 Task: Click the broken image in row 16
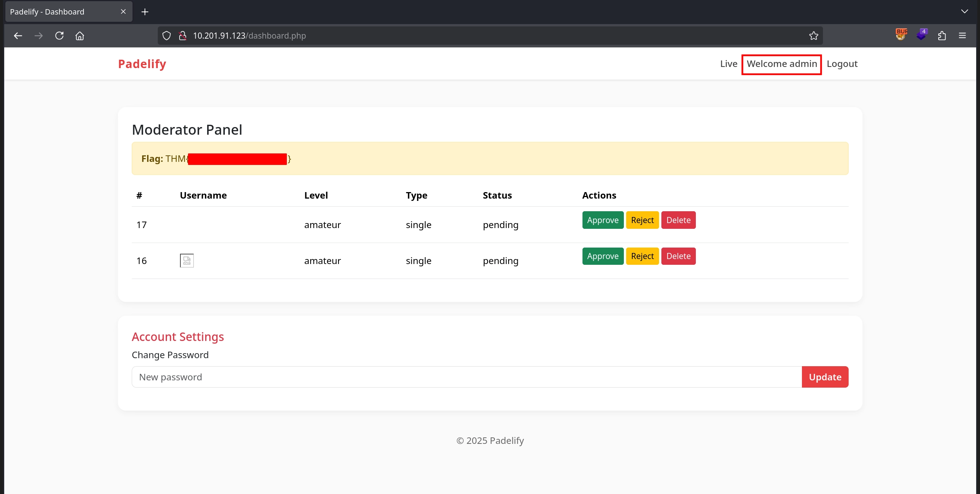(187, 261)
